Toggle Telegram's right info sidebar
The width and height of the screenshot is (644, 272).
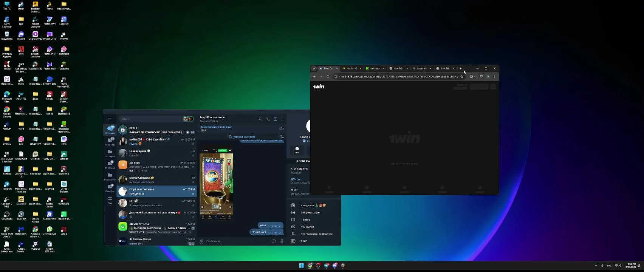tap(276, 119)
